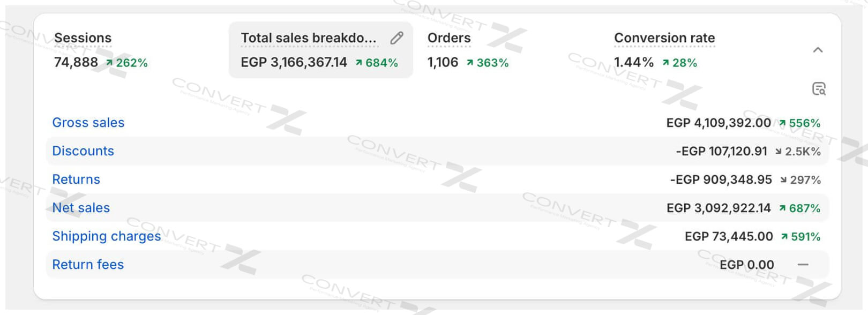
Task: Click the 684% total sales change indicator
Action: pyautogui.click(x=377, y=63)
